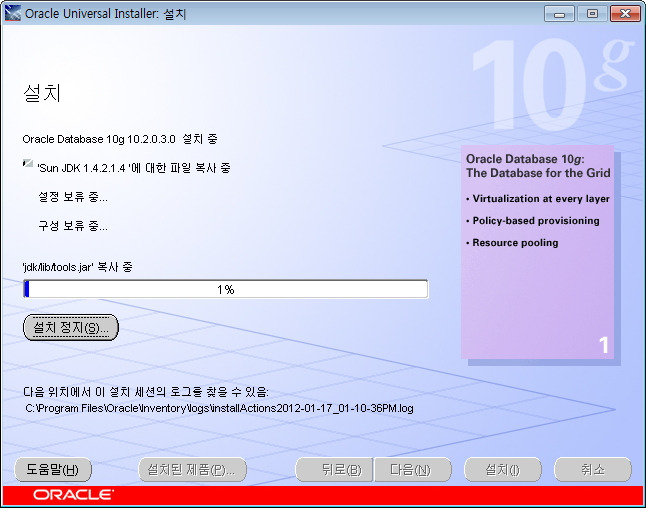Click the 뒤로(B) back button

334,469
